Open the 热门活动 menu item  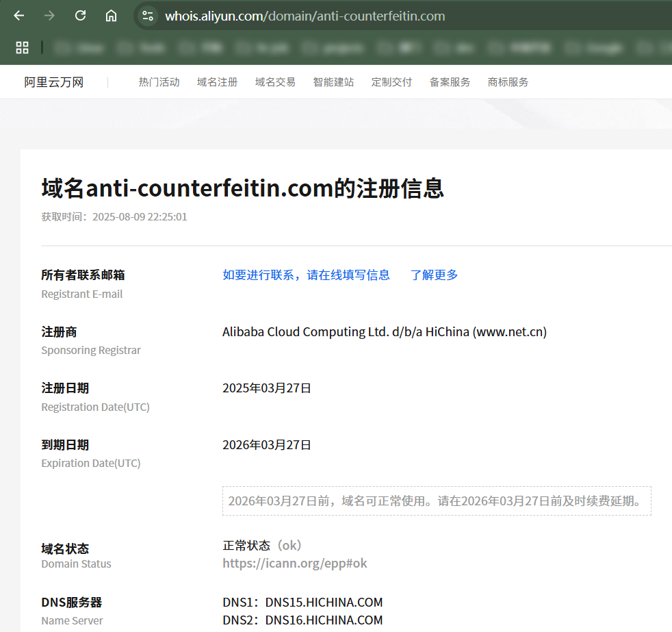click(x=159, y=82)
